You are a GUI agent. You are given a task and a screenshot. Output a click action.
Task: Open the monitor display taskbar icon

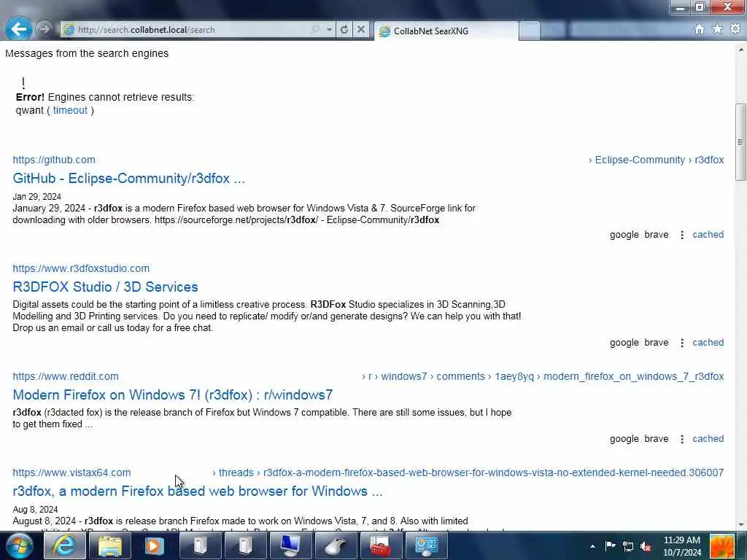[290, 545]
